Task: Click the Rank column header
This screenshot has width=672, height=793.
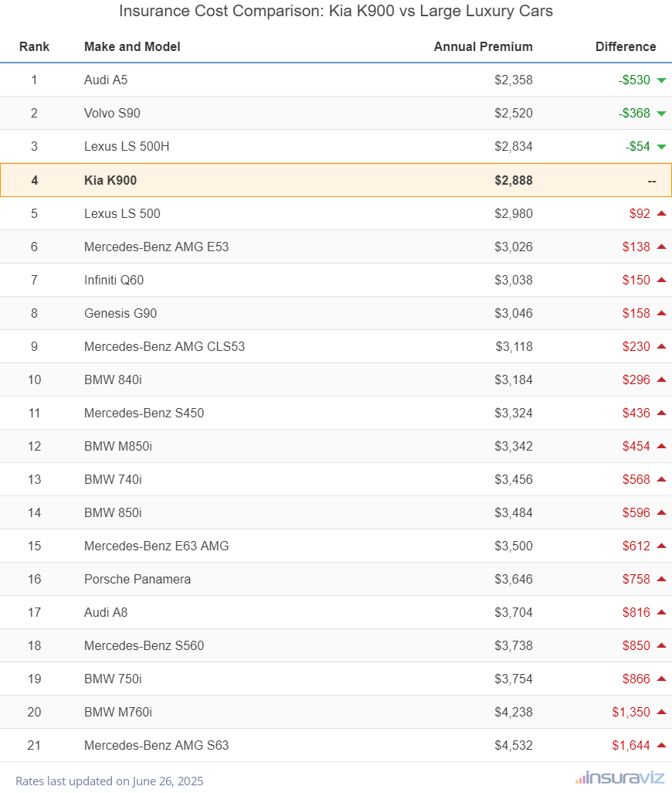Action: click(x=34, y=46)
